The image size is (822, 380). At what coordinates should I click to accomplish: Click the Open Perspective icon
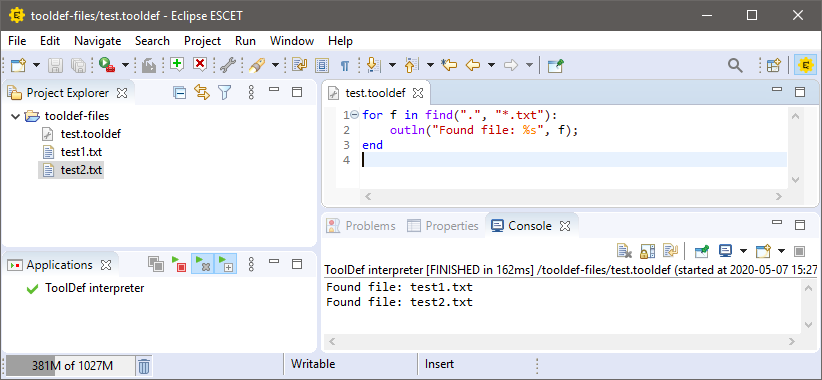(774, 65)
